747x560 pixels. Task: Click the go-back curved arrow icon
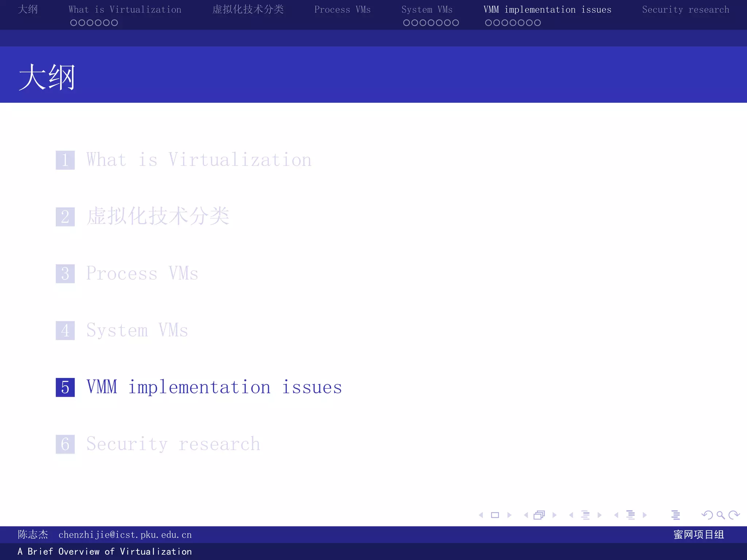[x=707, y=515]
